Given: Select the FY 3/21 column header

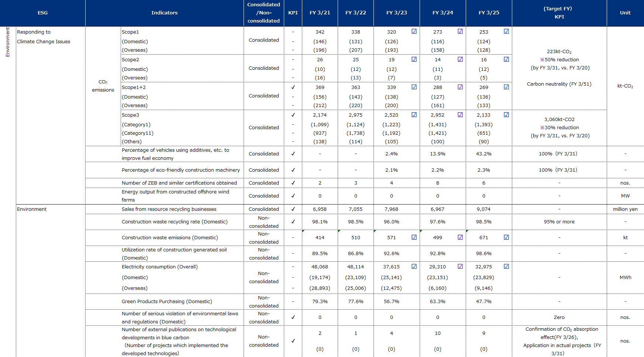Looking at the screenshot, I should click(320, 13).
